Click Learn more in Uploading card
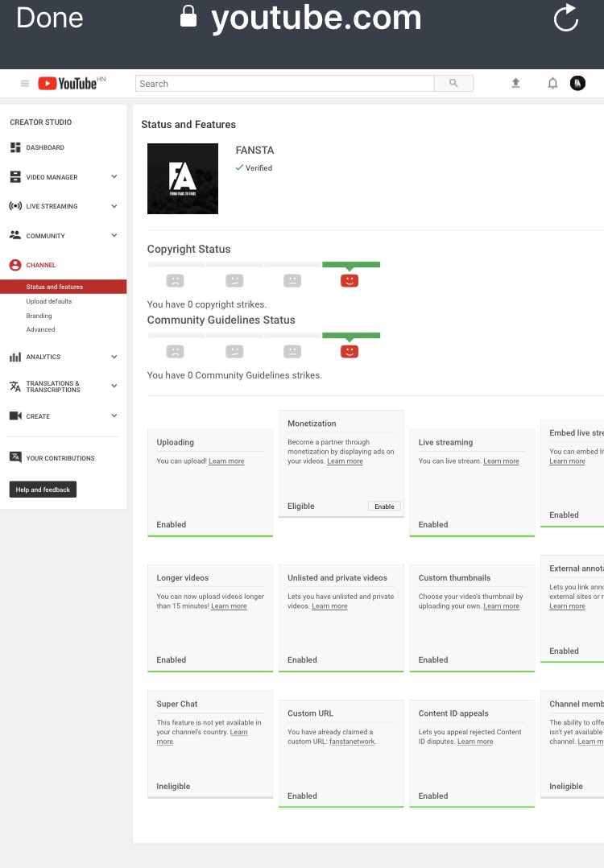The image size is (604, 868). tap(226, 461)
